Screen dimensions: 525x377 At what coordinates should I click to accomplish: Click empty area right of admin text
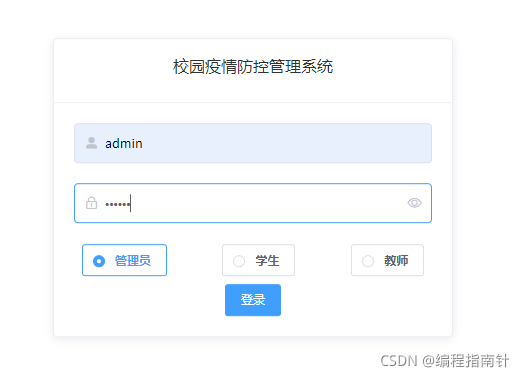285,143
